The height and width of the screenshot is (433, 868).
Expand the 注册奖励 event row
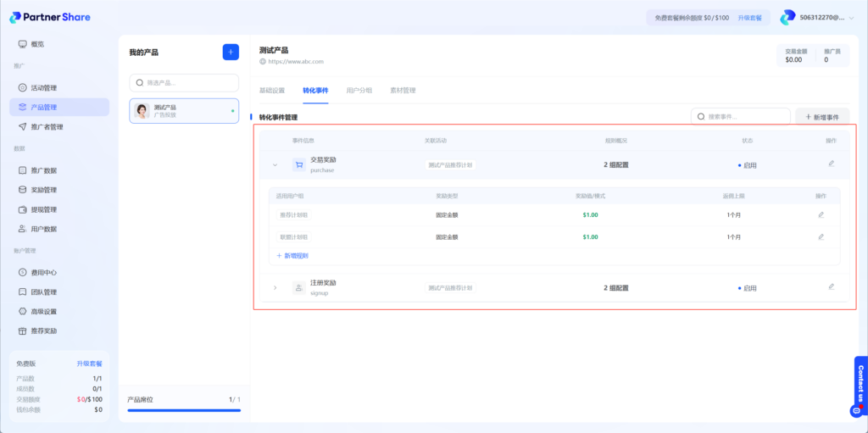click(275, 288)
